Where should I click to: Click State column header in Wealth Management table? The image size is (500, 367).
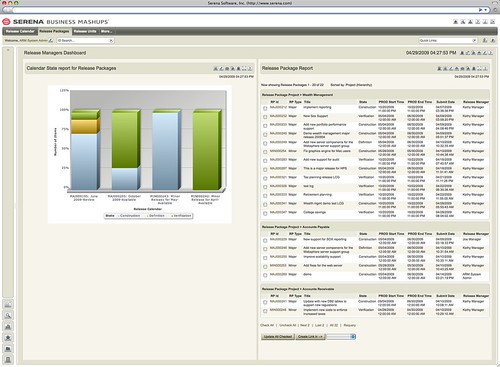(x=363, y=102)
